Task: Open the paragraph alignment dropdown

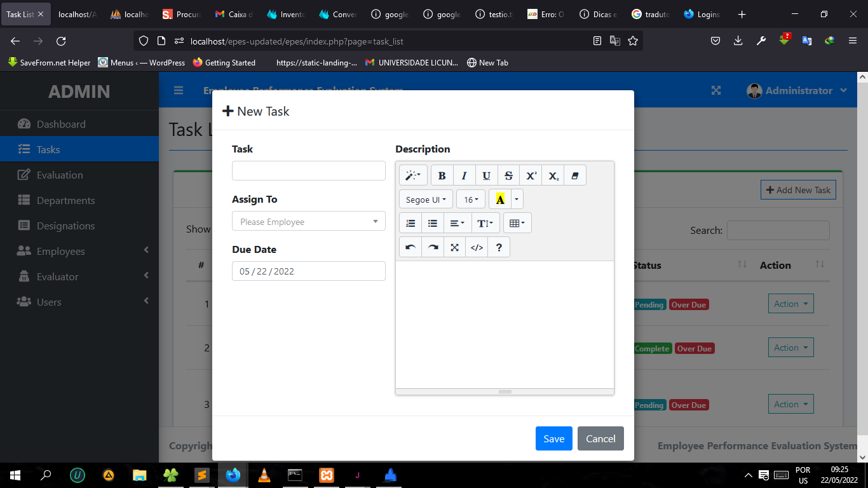Action: point(458,223)
